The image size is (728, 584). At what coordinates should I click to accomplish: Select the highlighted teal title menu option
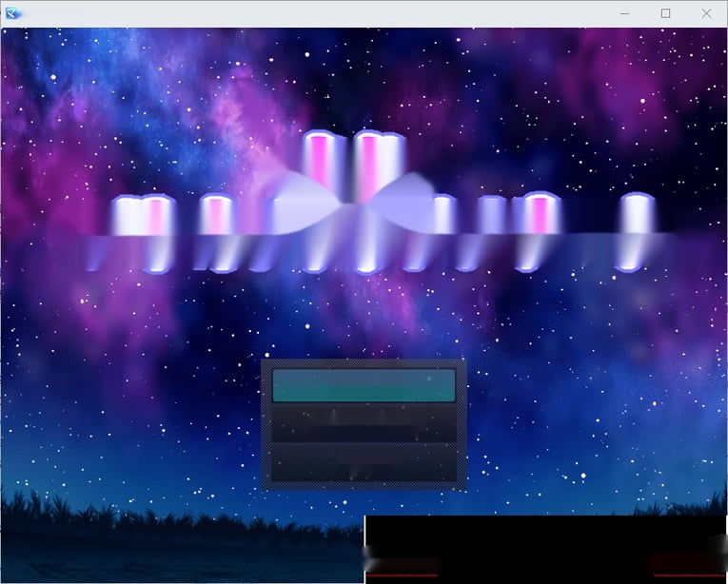[x=364, y=385]
